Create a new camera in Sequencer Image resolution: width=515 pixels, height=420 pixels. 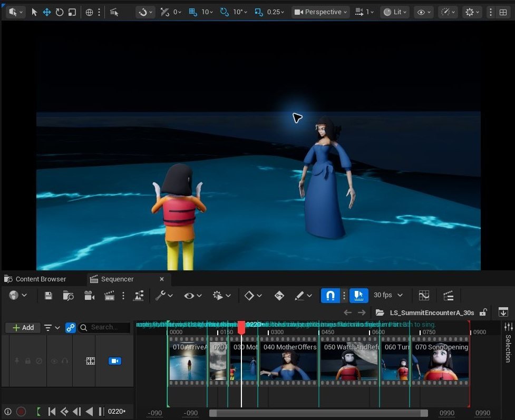pyautogui.click(x=89, y=296)
